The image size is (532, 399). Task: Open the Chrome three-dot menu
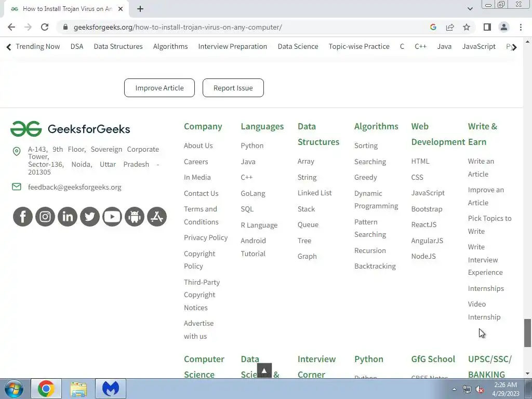(x=521, y=27)
